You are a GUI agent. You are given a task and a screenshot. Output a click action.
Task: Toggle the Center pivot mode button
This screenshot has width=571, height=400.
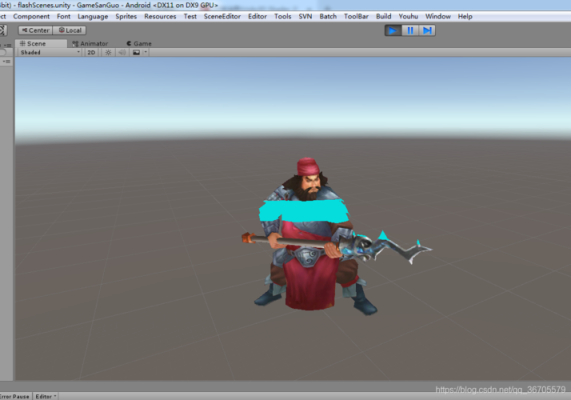point(35,30)
